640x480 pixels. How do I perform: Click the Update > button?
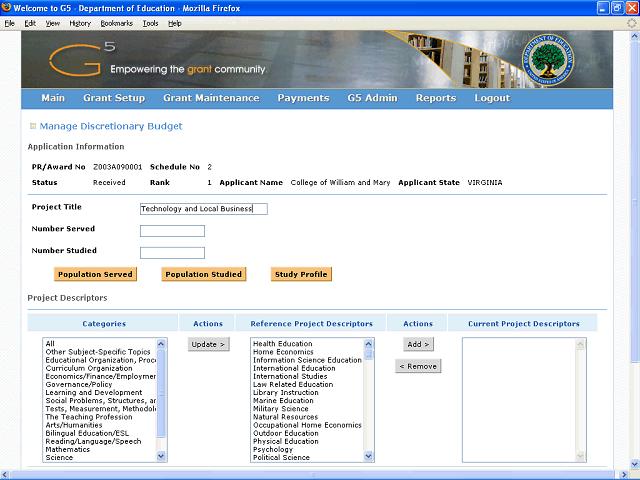208,344
